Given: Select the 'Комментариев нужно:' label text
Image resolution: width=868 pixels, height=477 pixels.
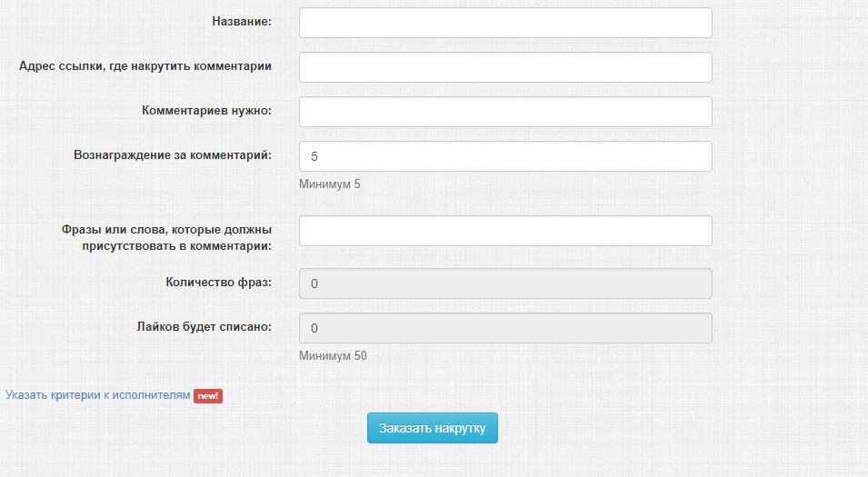Looking at the screenshot, I should point(206,110).
